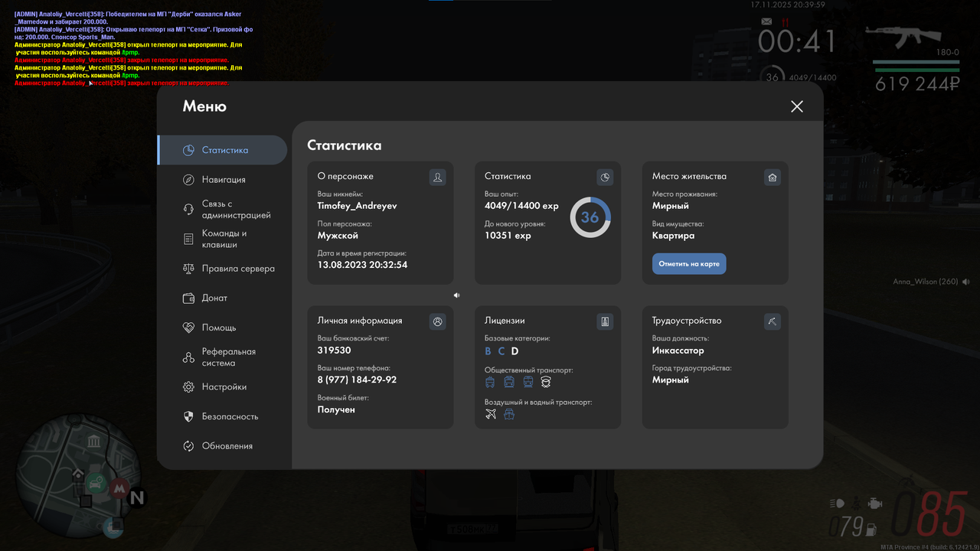Click the bank account value 319530
Viewport: 980px width, 551px height.
click(x=335, y=350)
